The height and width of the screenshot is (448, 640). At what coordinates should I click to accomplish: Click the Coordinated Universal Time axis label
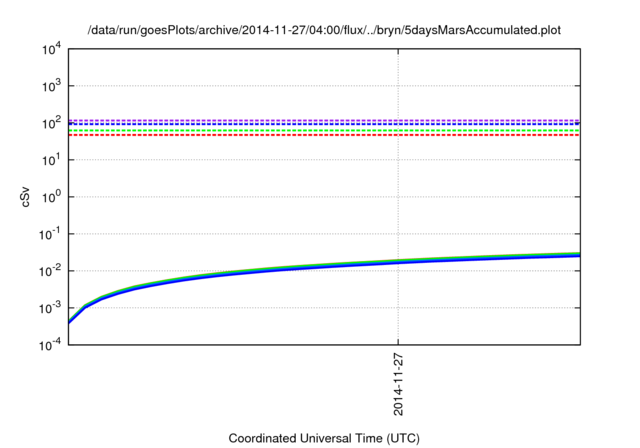coord(324,438)
